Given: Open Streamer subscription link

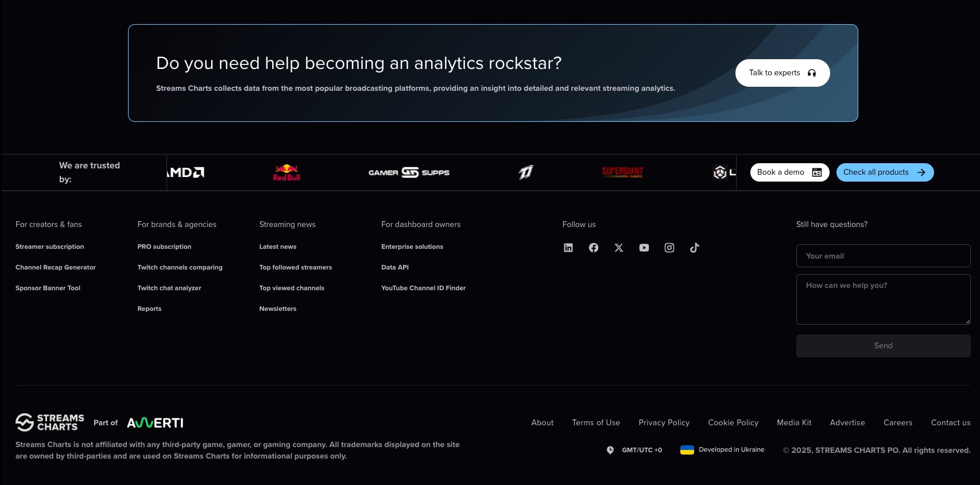Looking at the screenshot, I should [x=50, y=247].
